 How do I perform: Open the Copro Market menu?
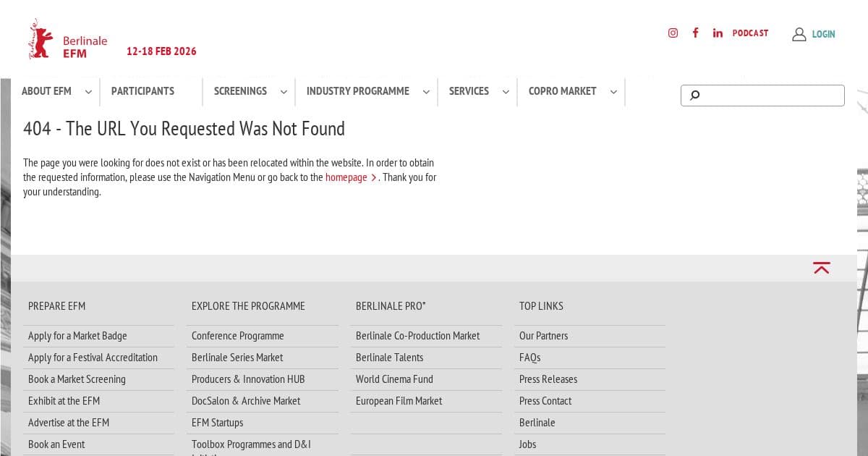[562, 91]
